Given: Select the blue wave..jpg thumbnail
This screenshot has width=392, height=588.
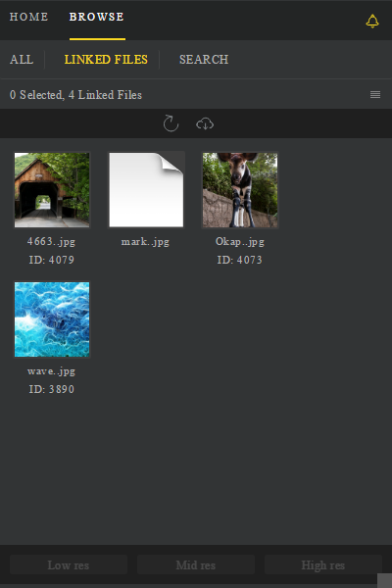Looking at the screenshot, I should 52,319.
